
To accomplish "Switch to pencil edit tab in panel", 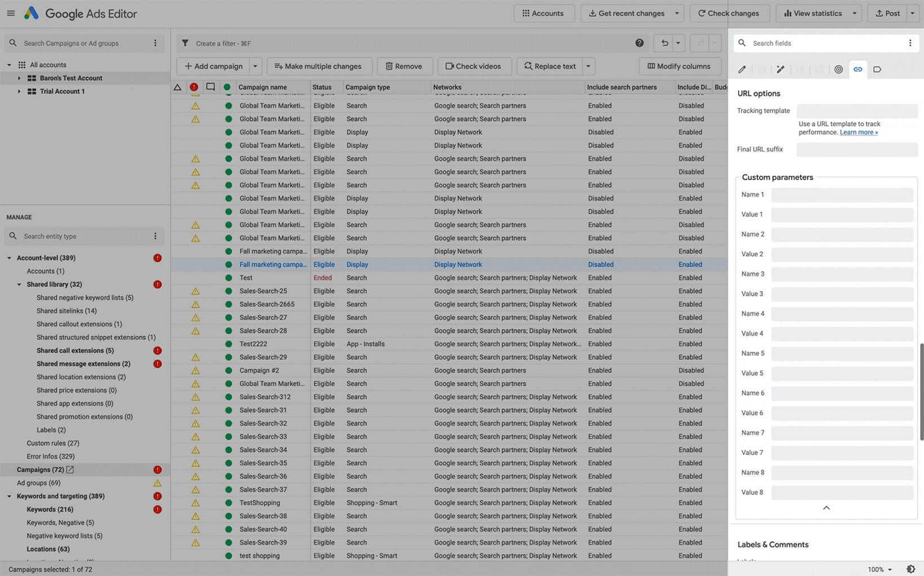I will pos(742,69).
